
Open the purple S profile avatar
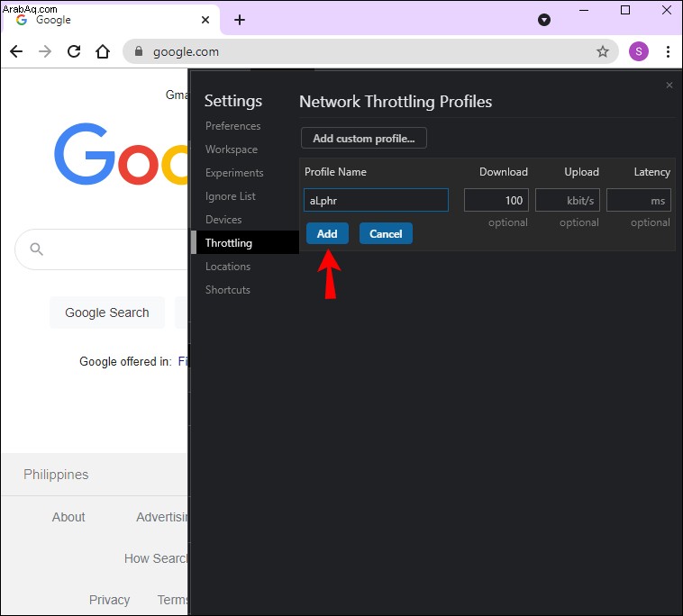coord(639,51)
